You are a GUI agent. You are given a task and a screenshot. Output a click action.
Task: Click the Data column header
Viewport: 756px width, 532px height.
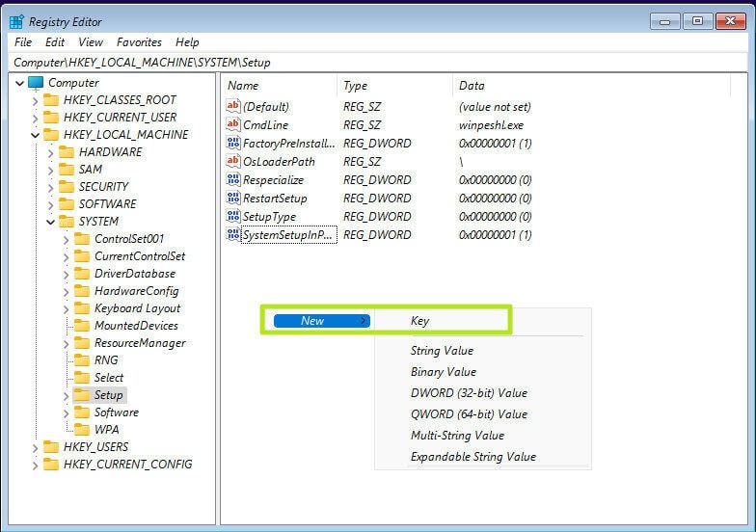pos(472,86)
